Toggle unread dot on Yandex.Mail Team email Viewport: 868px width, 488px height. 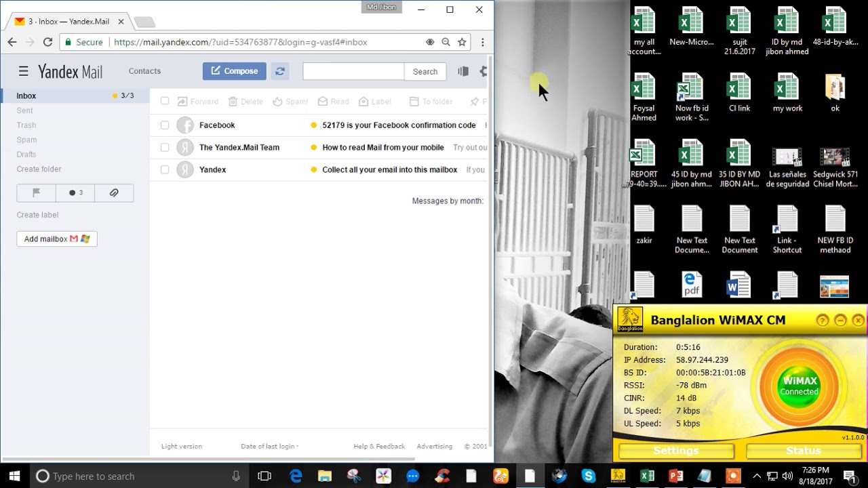313,147
